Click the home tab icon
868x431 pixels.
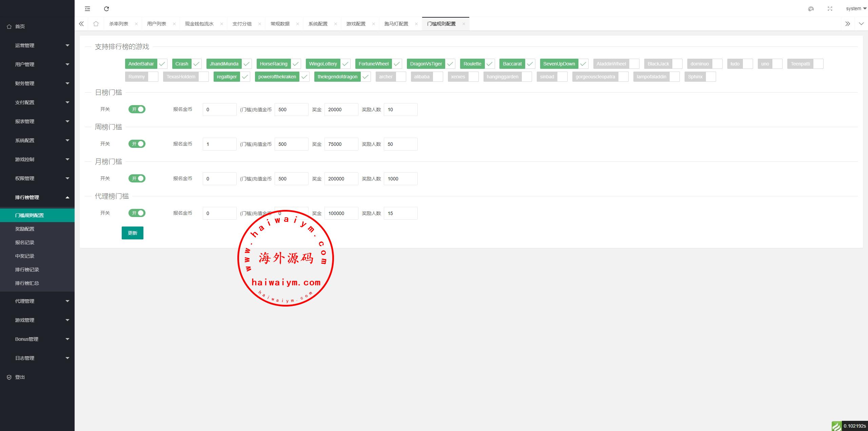[96, 24]
